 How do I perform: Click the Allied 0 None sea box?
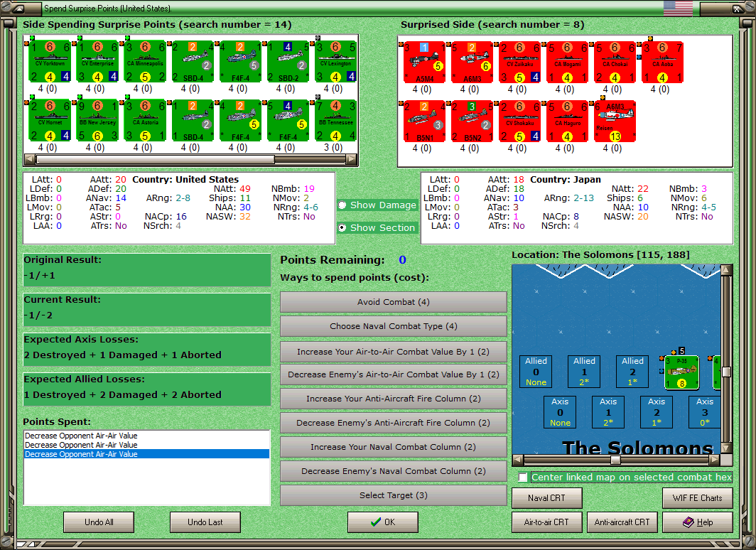coord(536,372)
